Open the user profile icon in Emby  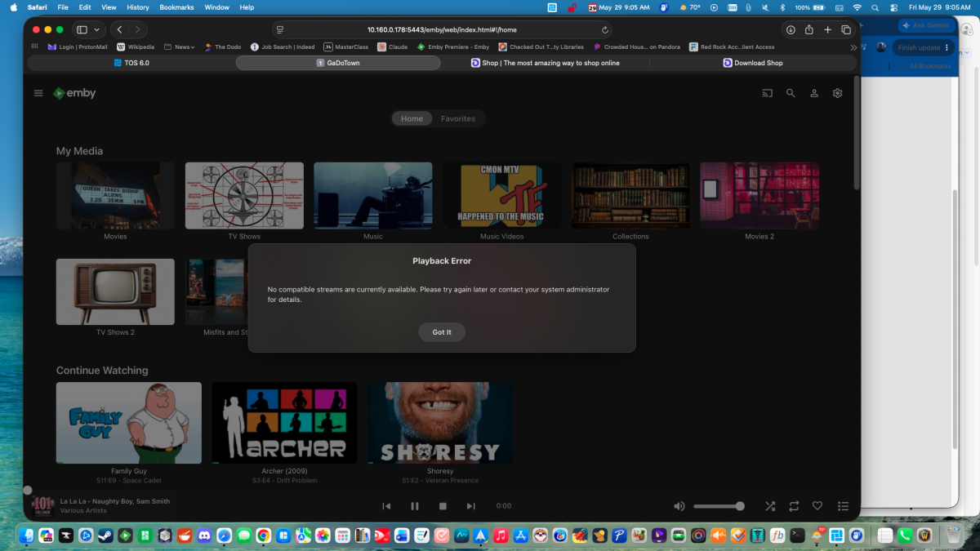point(814,93)
